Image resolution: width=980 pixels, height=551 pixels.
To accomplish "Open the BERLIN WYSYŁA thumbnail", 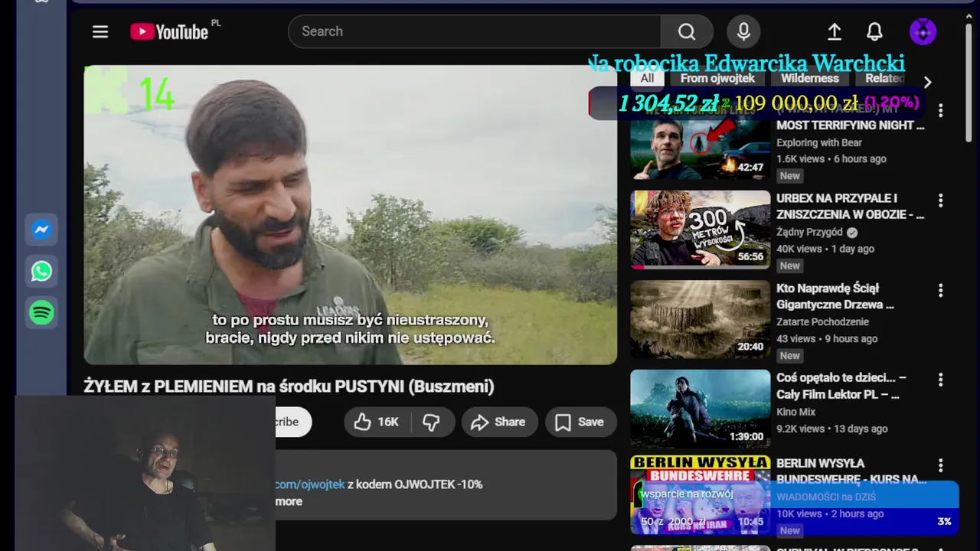I will click(700, 495).
